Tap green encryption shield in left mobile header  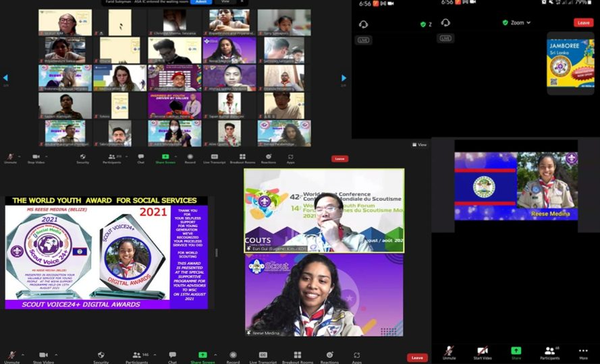pyautogui.click(x=422, y=24)
